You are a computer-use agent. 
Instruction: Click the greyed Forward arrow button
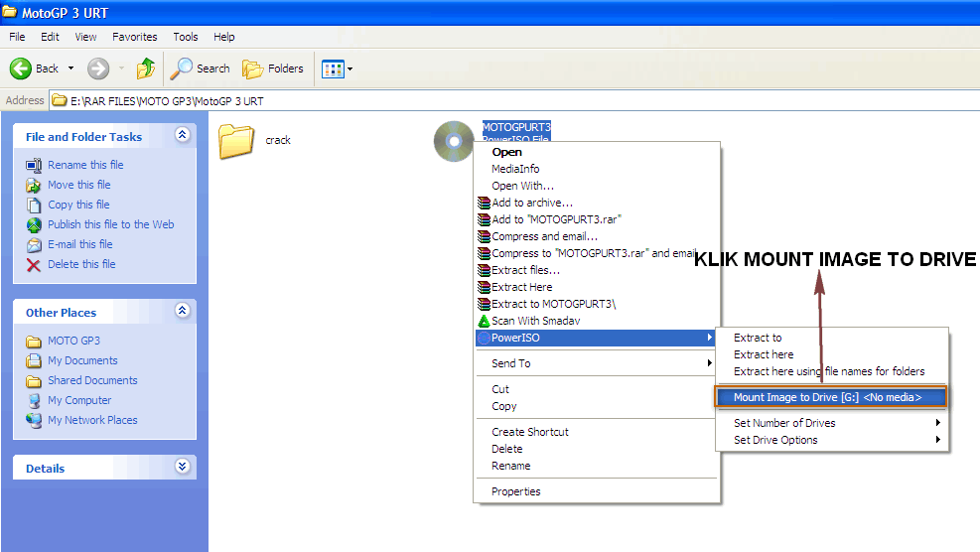pos(98,69)
